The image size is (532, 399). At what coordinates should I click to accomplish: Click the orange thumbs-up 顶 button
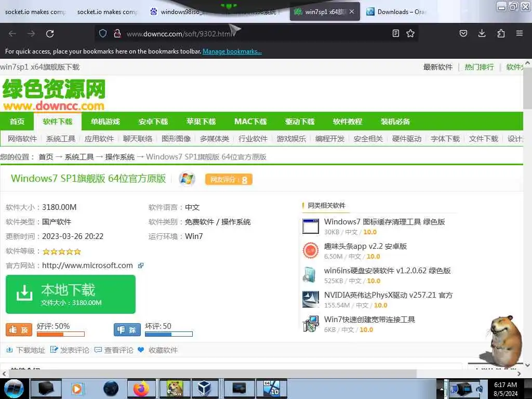19,329
